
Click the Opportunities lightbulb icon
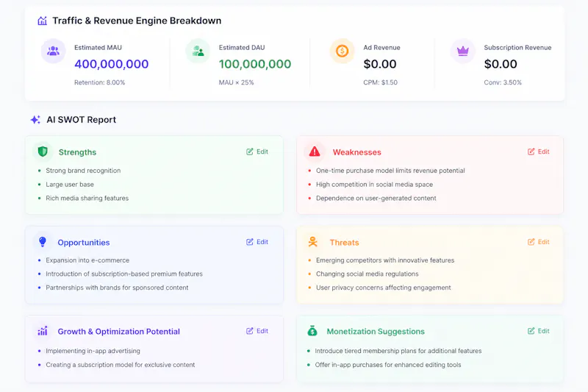click(x=43, y=241)
